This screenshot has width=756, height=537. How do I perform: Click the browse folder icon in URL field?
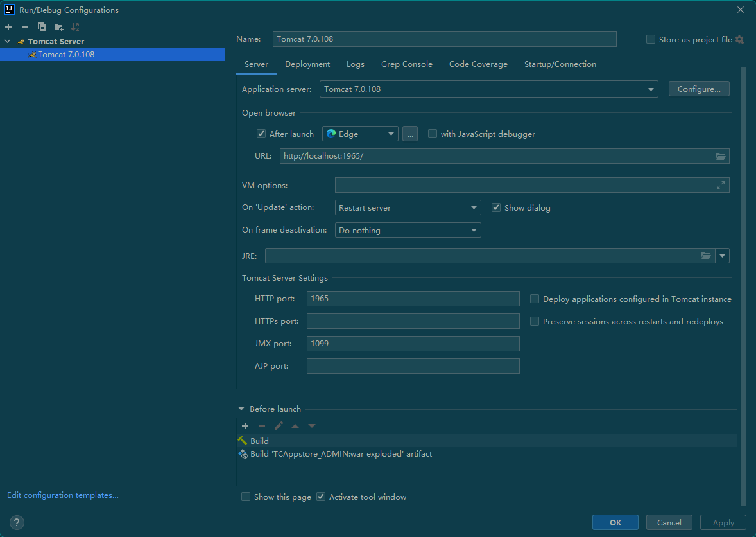[720, 156]
